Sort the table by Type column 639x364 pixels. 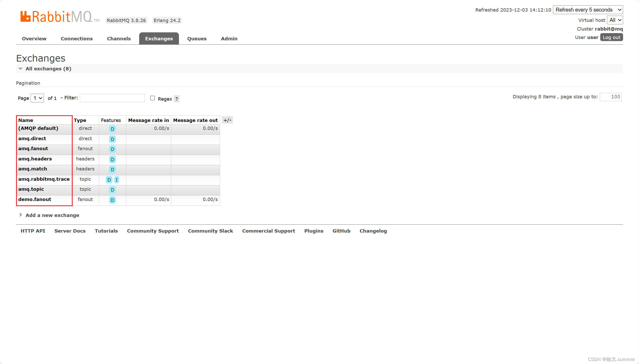tap(80, 120)
